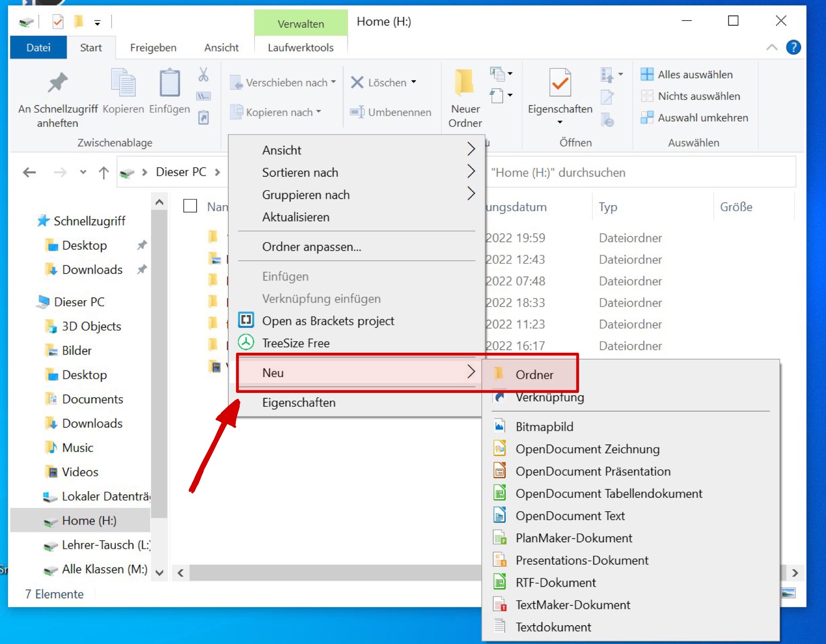826x644 pixels.
Task: Switch to the Ansicht ribbon tab
Action: pyautogui.click(x=221, y=48)
